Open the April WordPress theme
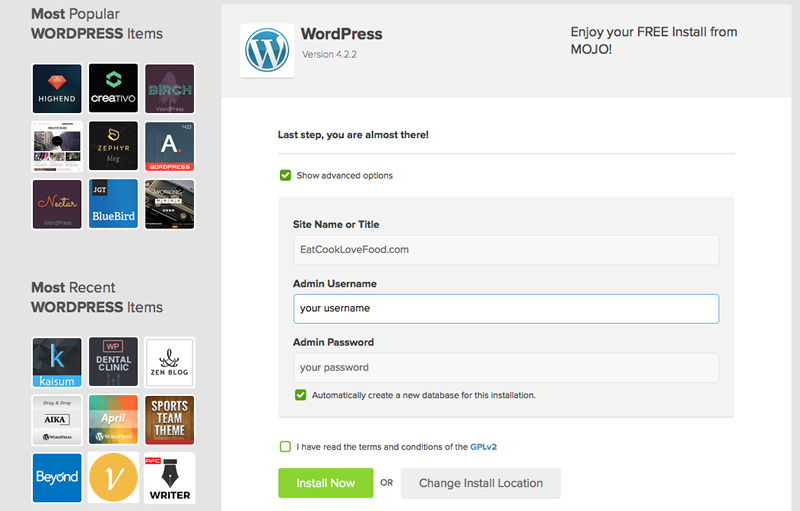 (x=113, y=420)
